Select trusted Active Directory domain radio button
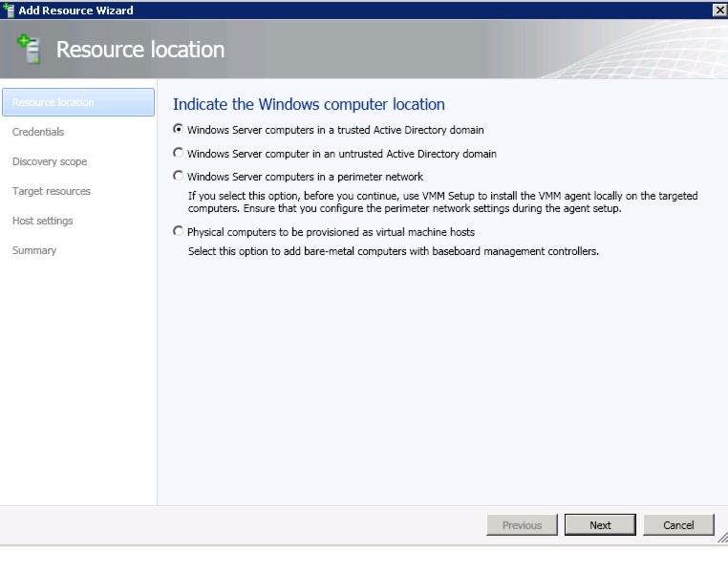The image size is (728, 573). [178, 129]
